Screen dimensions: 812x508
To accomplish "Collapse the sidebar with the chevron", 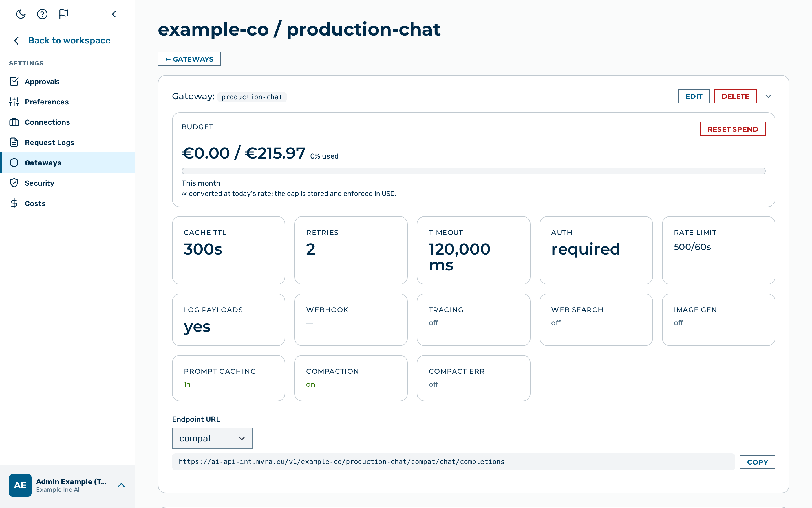I will coord(114,14).
